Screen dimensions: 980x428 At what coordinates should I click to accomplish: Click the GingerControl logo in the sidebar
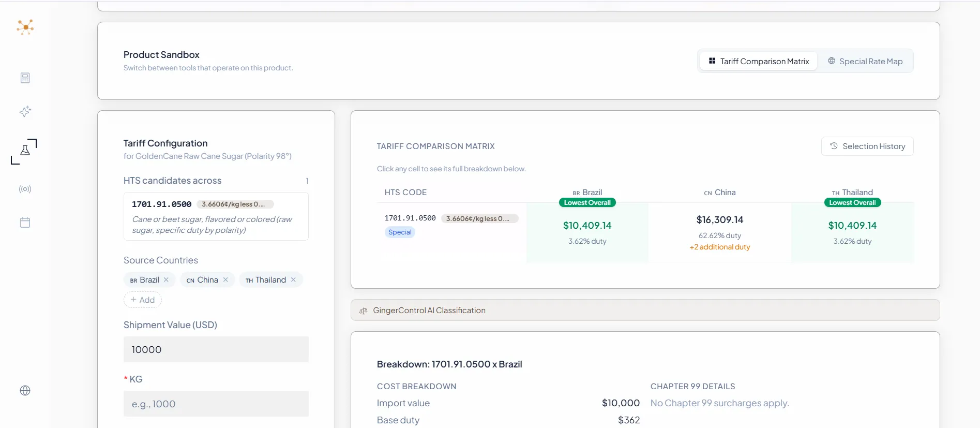(x=25, y=27)
